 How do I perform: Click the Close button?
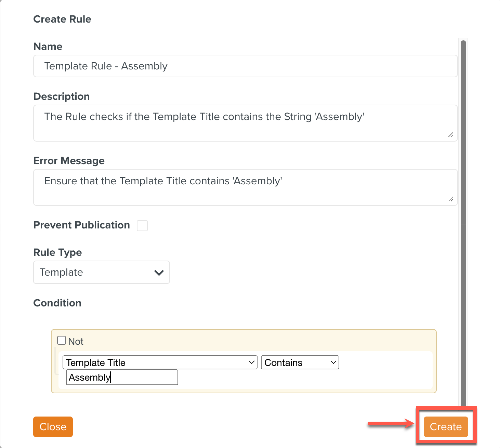tap(53, 426)
